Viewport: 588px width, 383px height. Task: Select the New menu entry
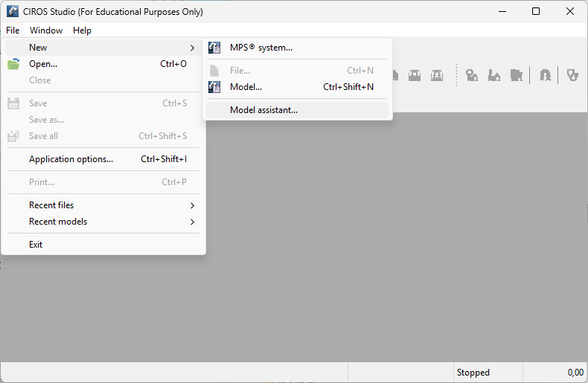[103, 48]
